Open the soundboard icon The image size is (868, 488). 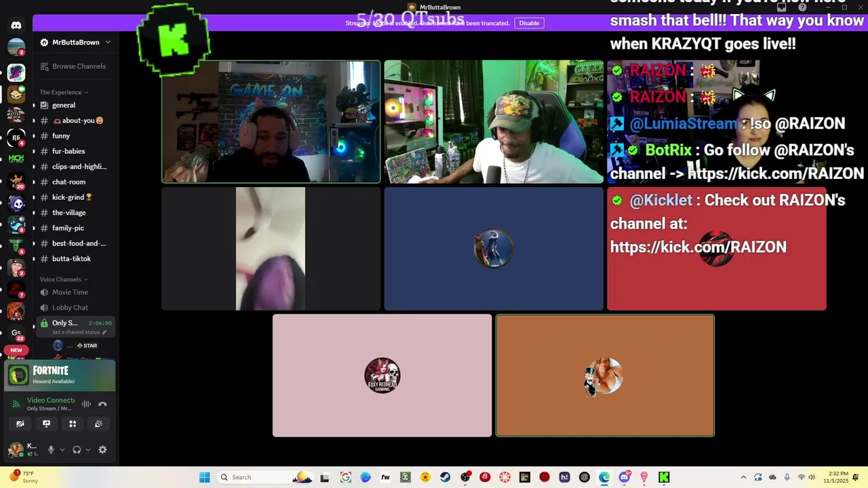pos(98,424)
